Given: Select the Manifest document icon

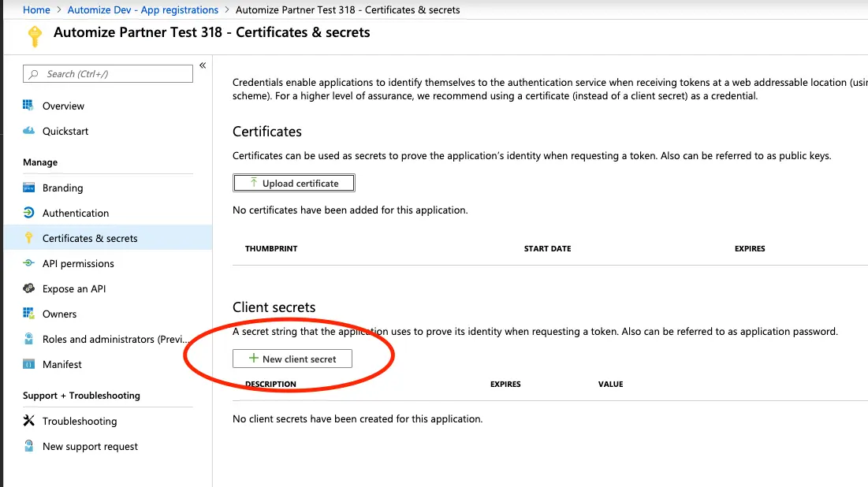Looking at the screenshot, I should click(x=28, y=365).
